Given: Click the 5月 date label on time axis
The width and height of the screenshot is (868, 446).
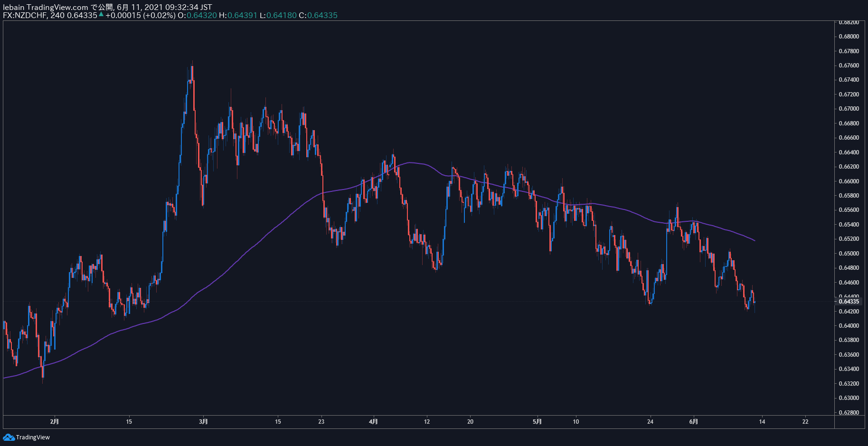Looking at the screenshot, I should tap(537, 421).
